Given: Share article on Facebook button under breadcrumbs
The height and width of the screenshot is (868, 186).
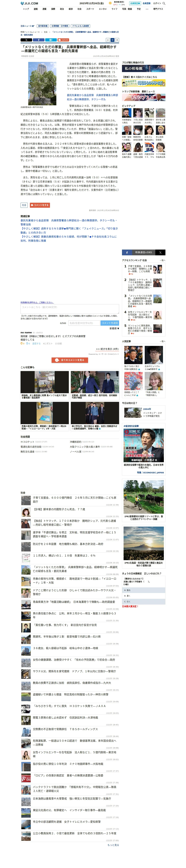Looking at the screenshot, I should [39, 40].
